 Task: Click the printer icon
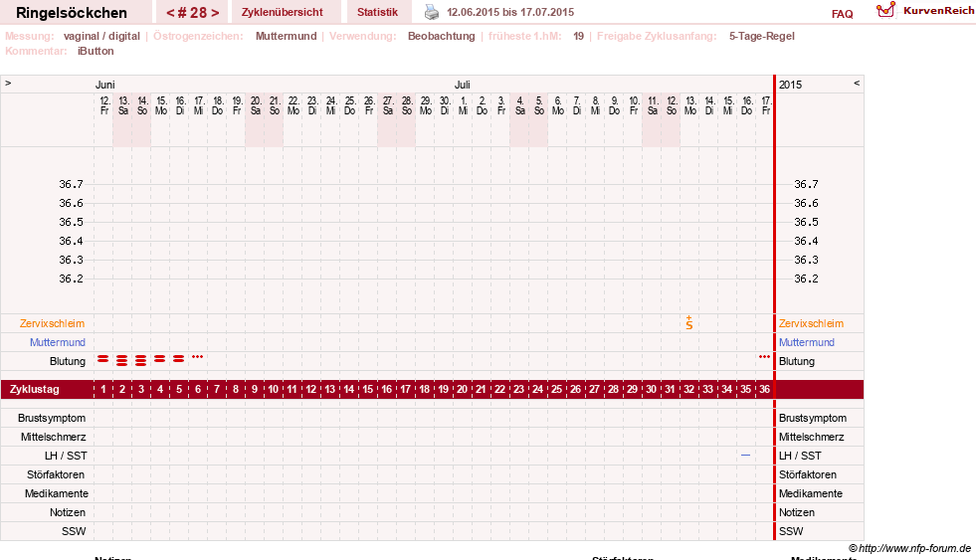(432, 12)
